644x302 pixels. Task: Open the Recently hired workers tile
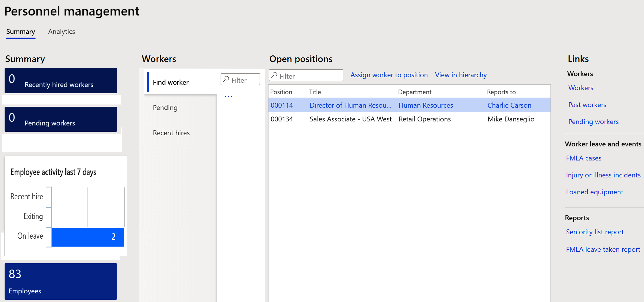(x=61, y=81)
